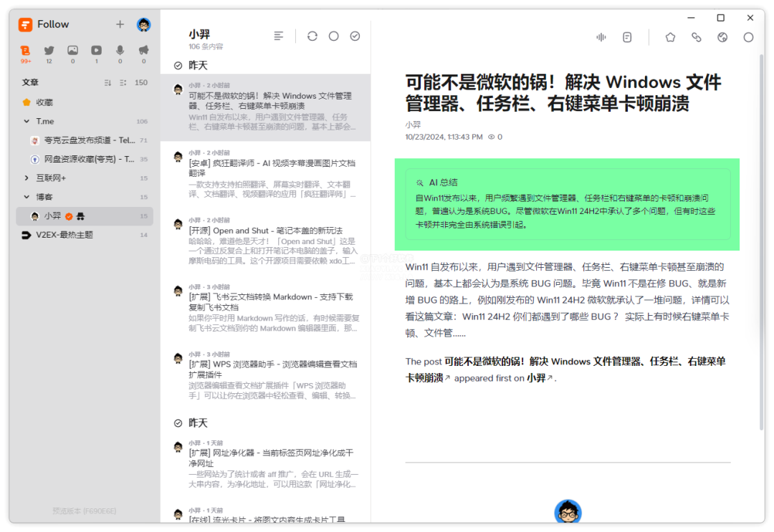The width and height of the screenshot is (774, 532).
Task: Play article text-to-speech waveform icon
Action: tap(601, 37)
